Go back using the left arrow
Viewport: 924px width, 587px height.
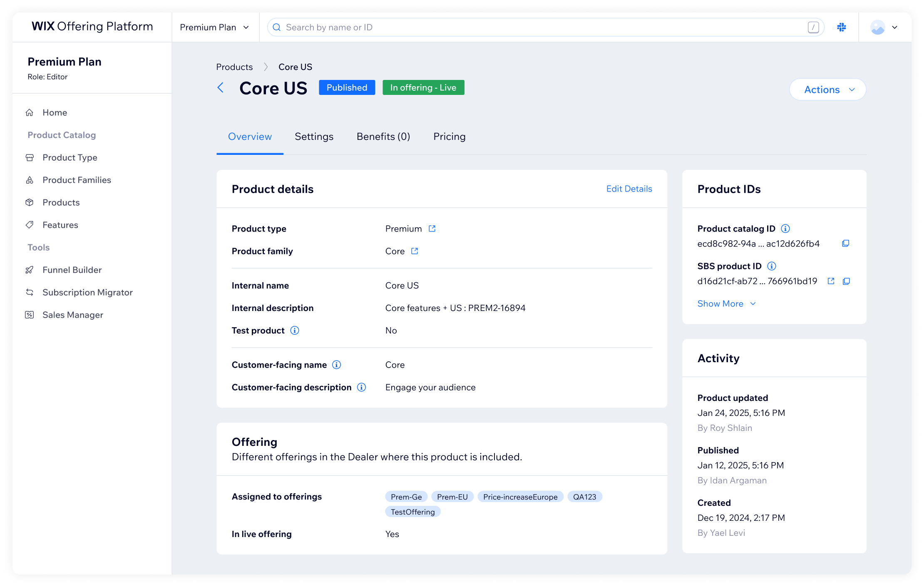coord(221,87)
